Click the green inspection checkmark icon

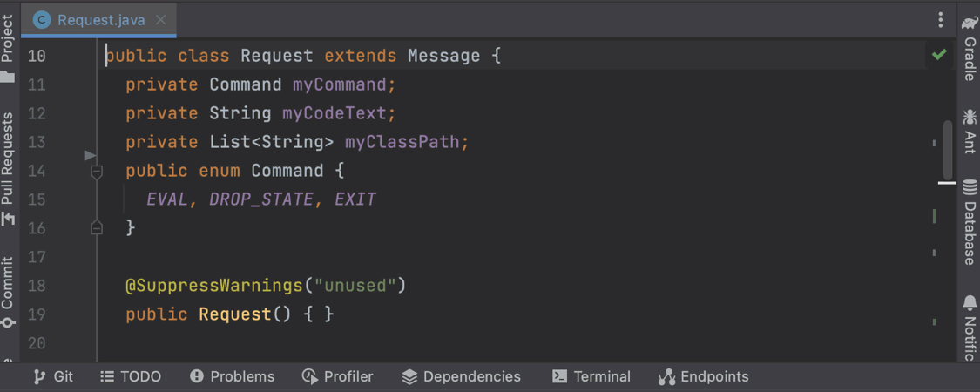pyautogui.click(x=939, y=55)
